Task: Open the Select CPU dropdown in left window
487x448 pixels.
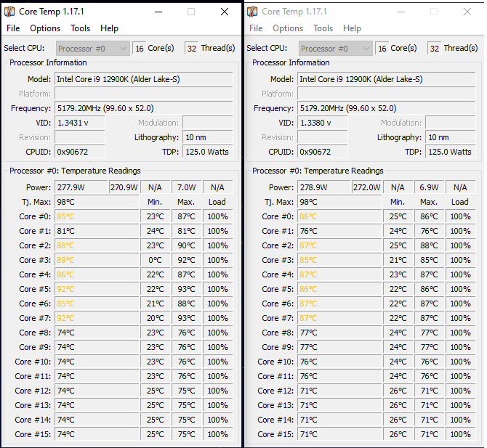Action: 92,49
